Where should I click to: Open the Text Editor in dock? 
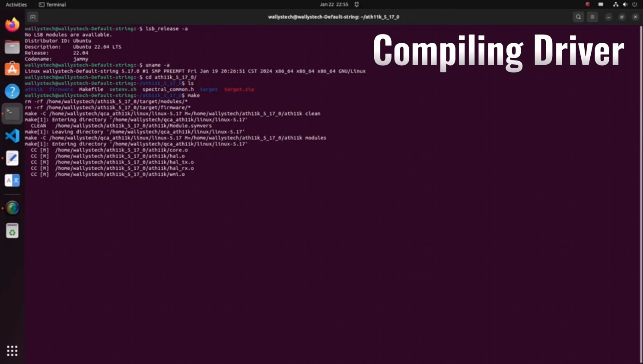12,158
